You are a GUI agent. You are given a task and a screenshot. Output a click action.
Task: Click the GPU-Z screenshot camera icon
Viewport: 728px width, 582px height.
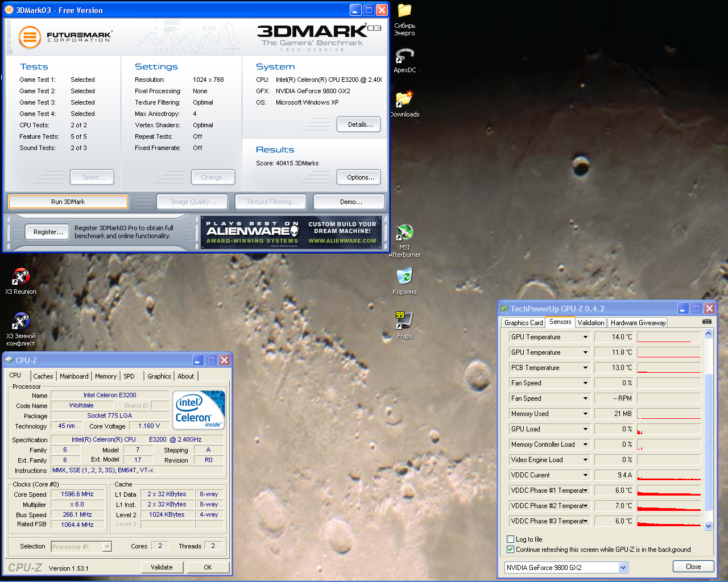click(x=706, y=322)
